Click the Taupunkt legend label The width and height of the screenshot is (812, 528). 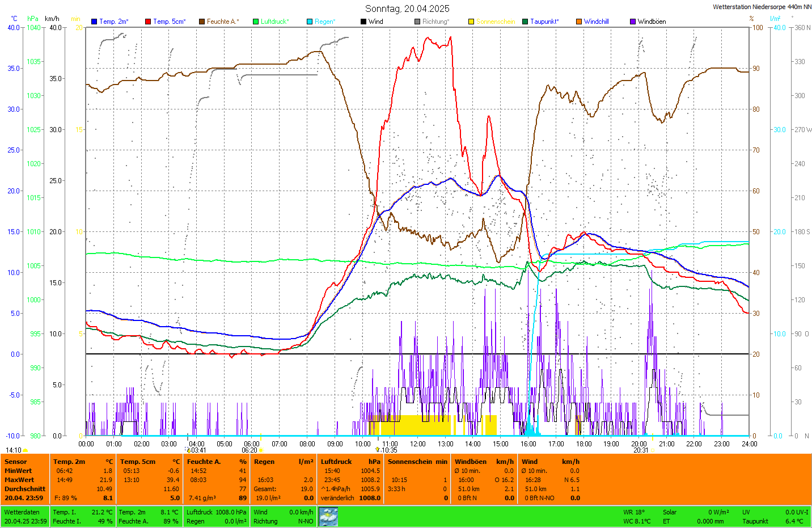click(x=544, y=22)
